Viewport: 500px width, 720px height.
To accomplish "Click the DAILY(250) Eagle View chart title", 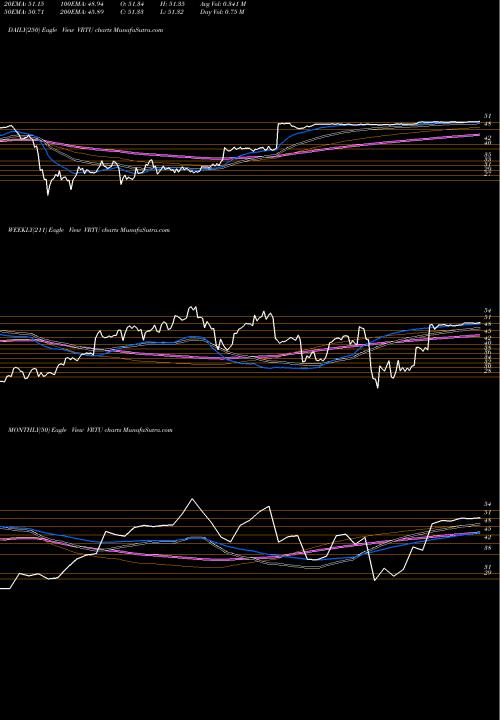I will [85, 30].
